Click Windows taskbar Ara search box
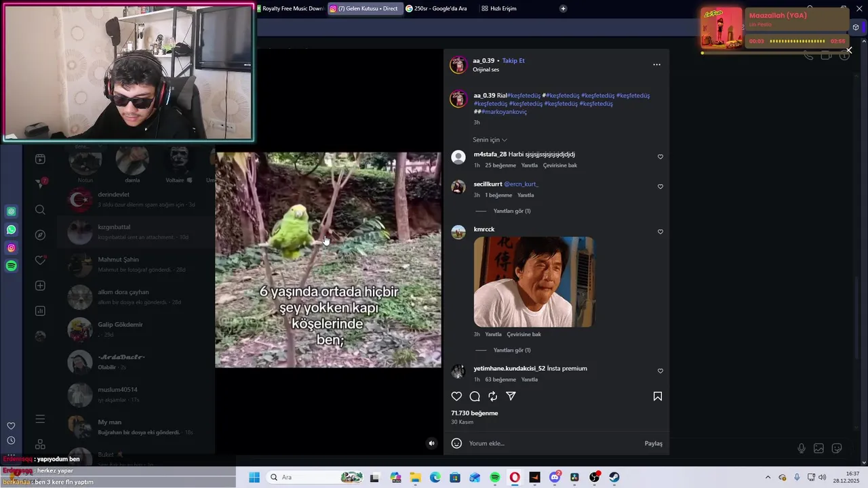The image size is (868, 488). coord(315,477)
